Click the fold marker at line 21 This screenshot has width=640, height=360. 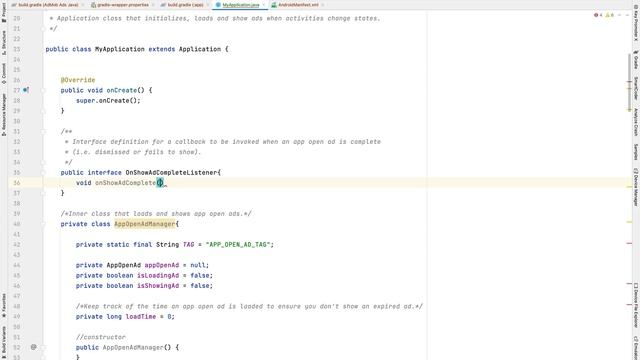tap(43, 29)
